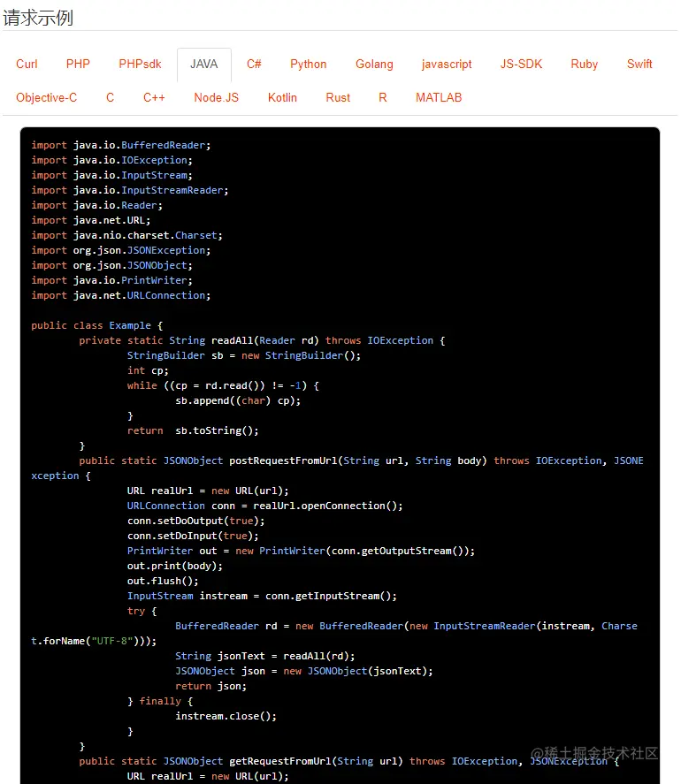Image resolution: width=681 pixels, height=784 pixels.
Task: Click the 'JSONObject json = new JSONObject(jsonText);' line
Action: 303,671
